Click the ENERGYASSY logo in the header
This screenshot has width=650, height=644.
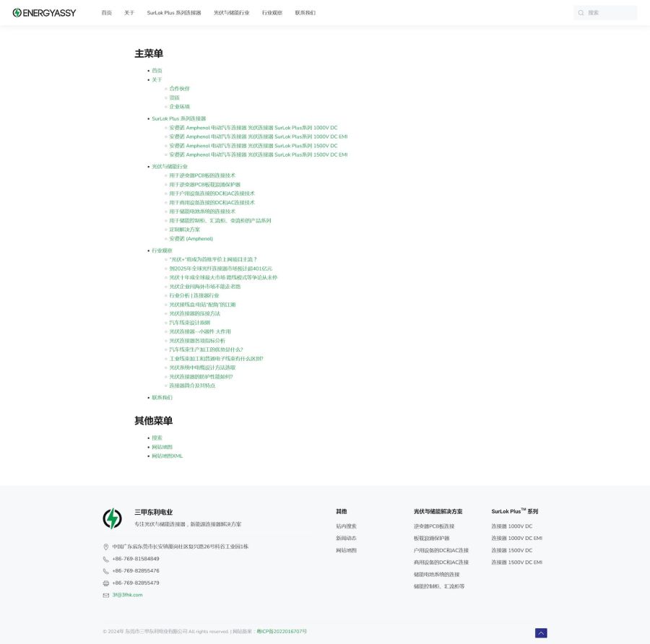click(x=44, y=12)
